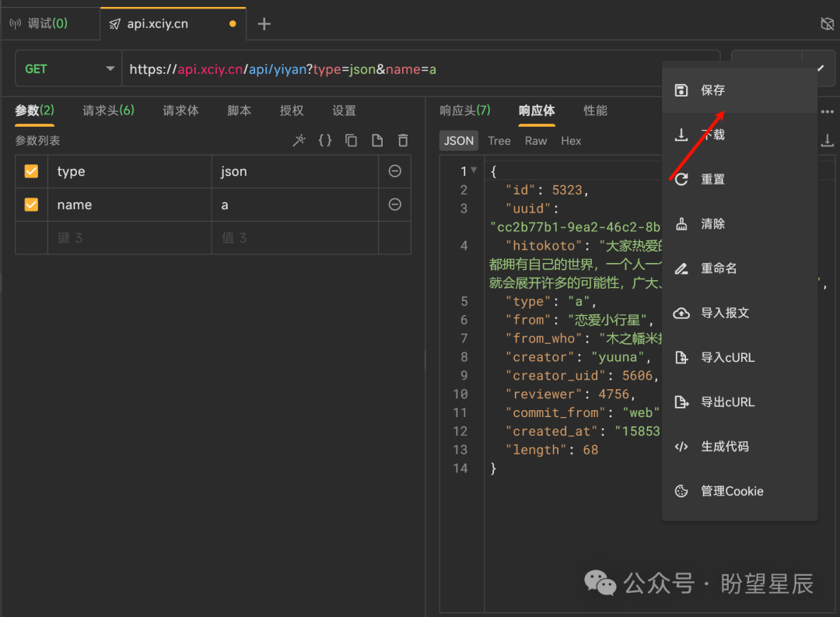Click the three-dots more icon in response panel
This screenshot has width=840, height=617.
[x=827, y=111]
